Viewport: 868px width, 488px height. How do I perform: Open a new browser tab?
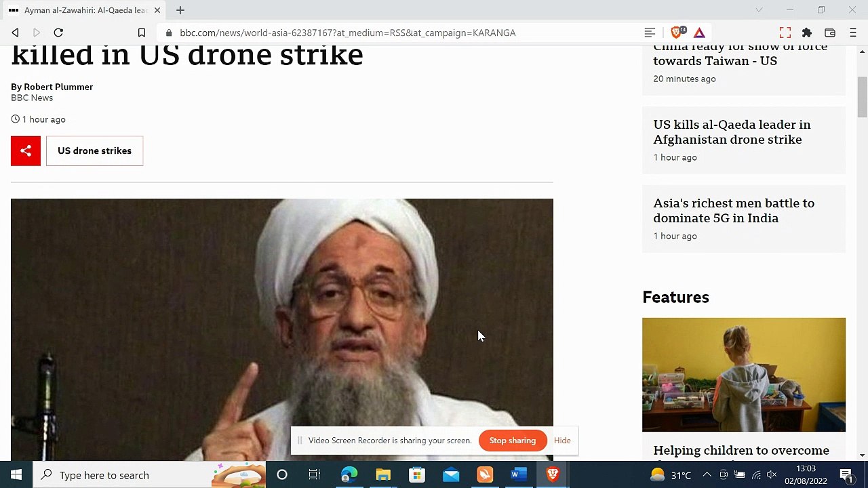[180, 10]
